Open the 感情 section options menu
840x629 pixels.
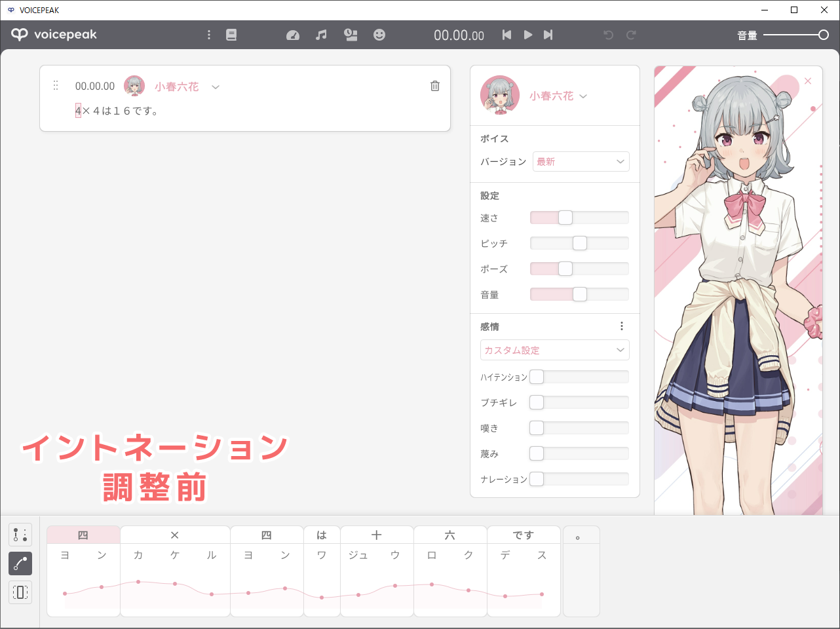pyautogui.click(x=622, y=326)
